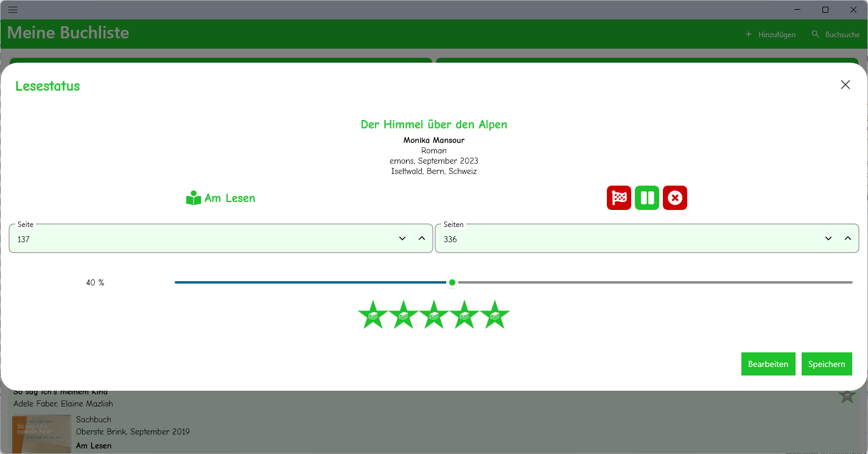Click the plus icon beside Hinzufügen
This screenshot has height=454, width=868.
[x=749, y=34]
